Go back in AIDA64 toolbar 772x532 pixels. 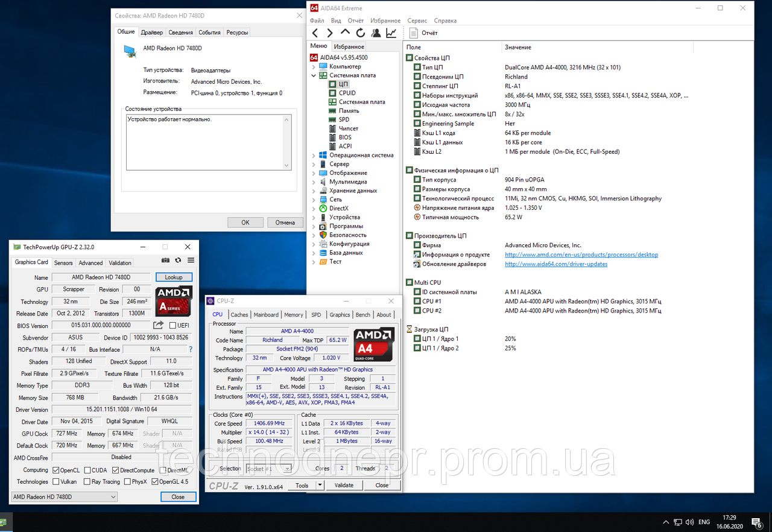point(315,33)
